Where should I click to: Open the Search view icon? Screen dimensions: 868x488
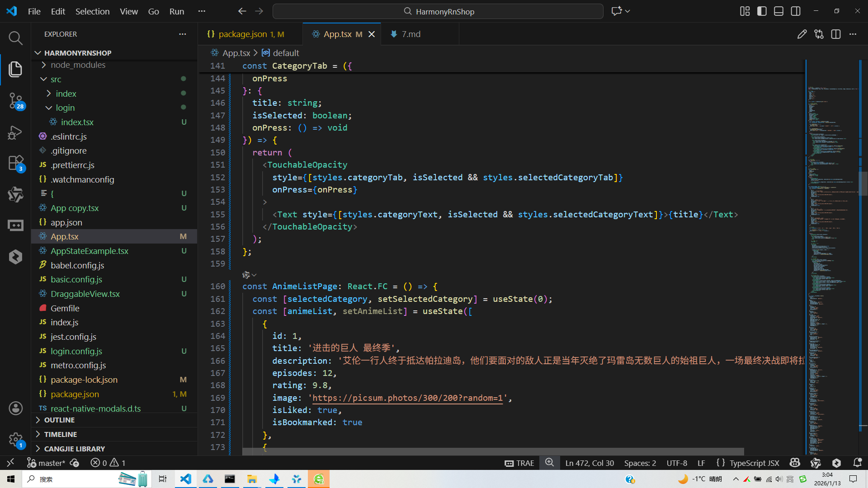(15, 38)
